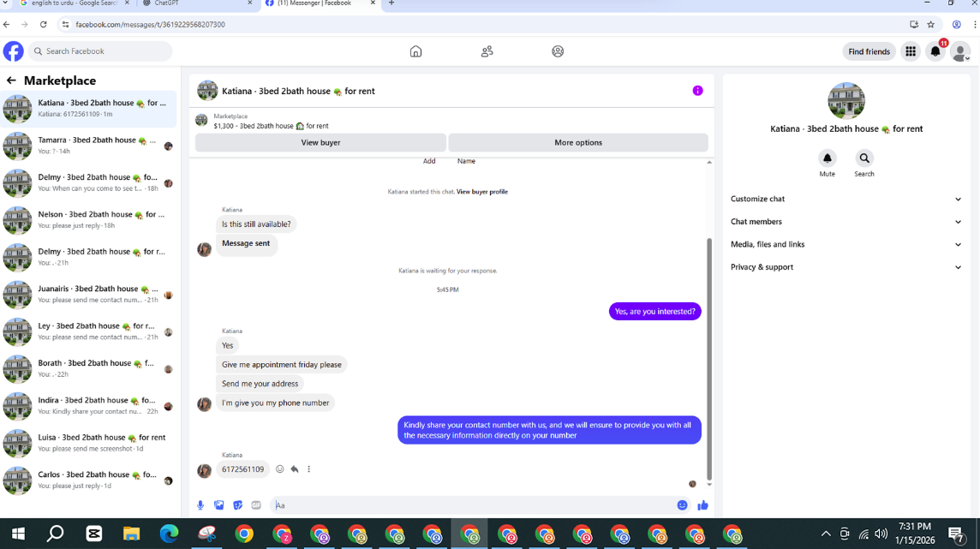
Task: Click 'Yes, are you interested?' message bubble
Action: coord(655,311)
